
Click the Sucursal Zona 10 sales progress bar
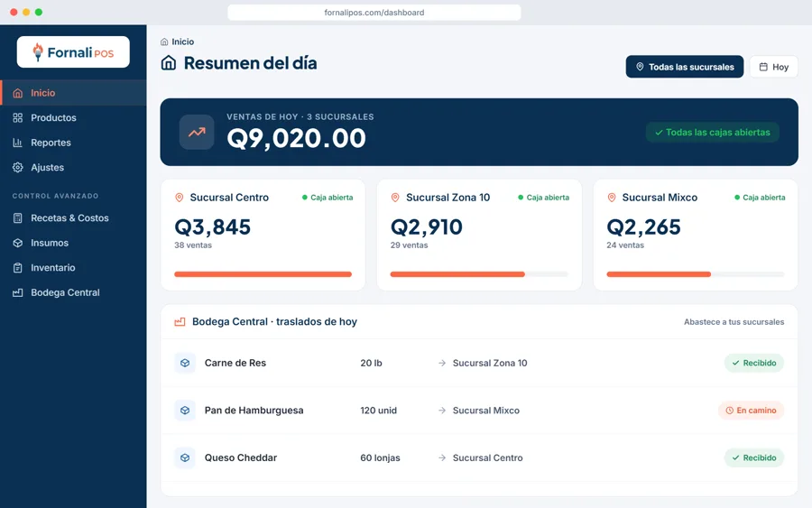point(479,274)
